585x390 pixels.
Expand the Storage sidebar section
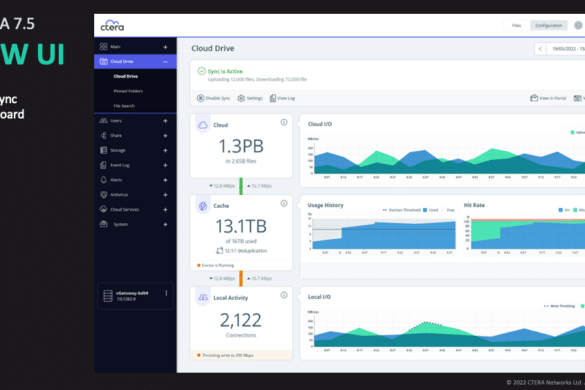[x=165, y=150]
